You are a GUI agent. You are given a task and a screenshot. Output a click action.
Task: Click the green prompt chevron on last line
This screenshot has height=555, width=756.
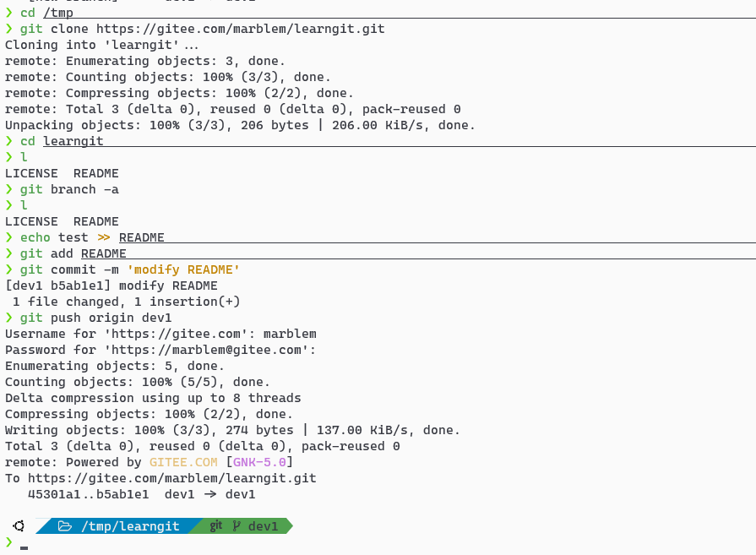tap(8, 542)
